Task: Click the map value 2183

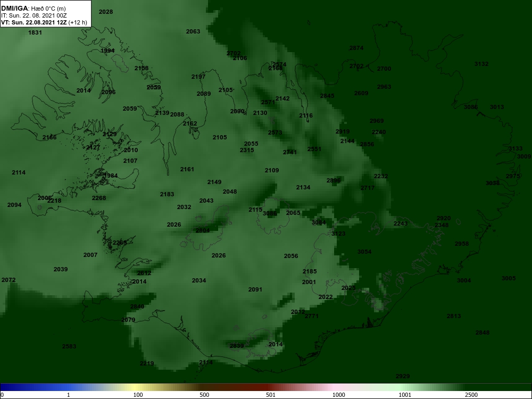Action: pyautogui.click(x=167, y=194)
